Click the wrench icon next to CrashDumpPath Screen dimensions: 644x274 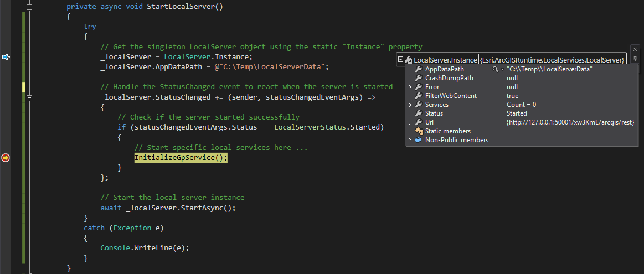419,78
